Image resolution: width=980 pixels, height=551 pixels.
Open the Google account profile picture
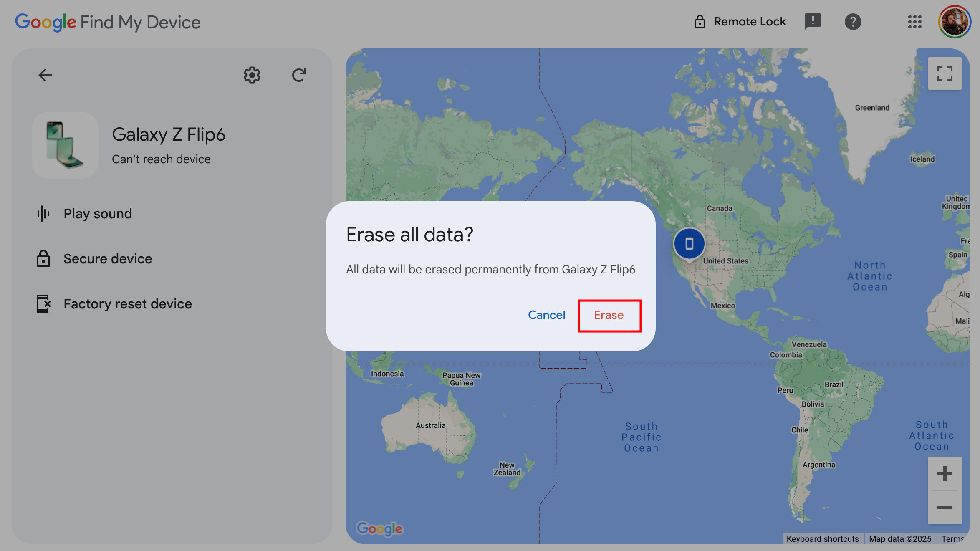coord(955,22)
